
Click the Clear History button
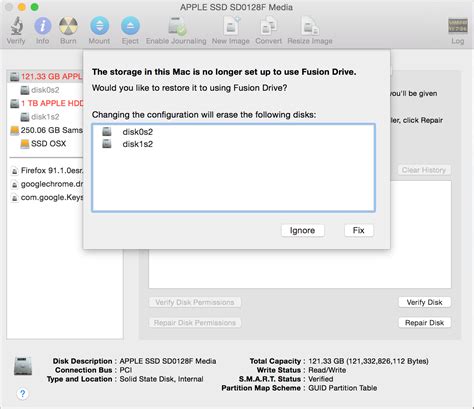tap(424, 170)
